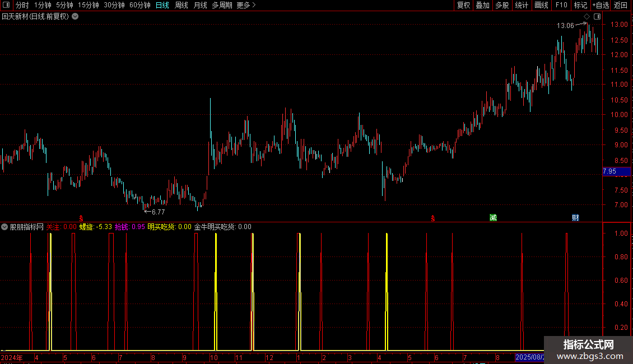The image size is (633, 364).
Task: Click the red S marker left of 6.77 label
Action: coord(81,218)
